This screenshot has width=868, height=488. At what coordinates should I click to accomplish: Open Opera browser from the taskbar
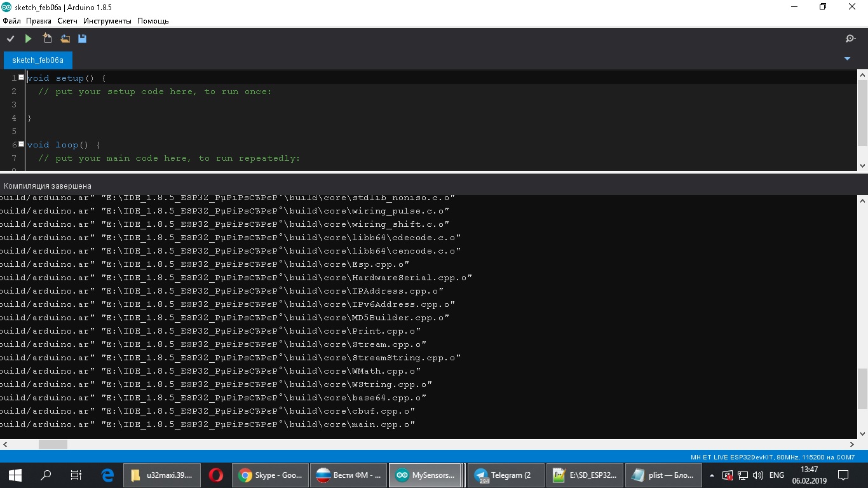coord(216,475)
